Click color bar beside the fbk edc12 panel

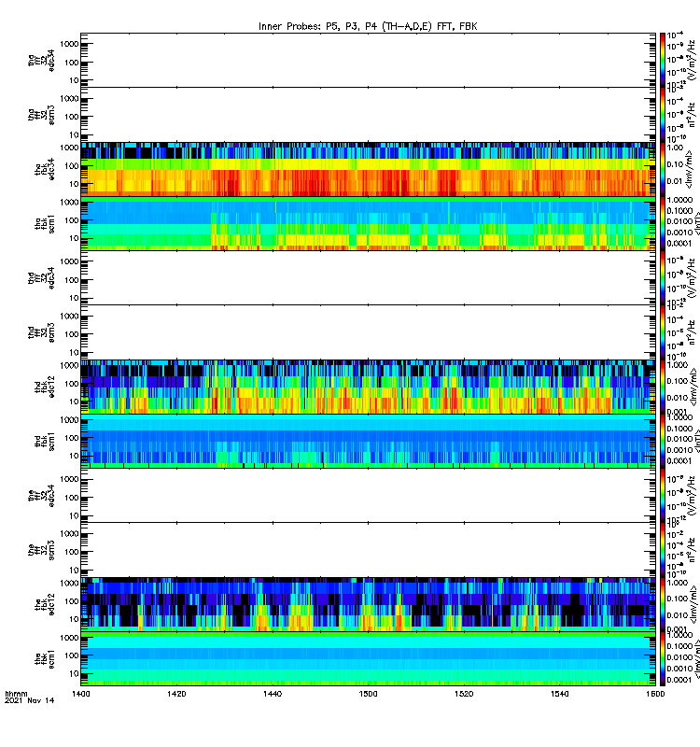click(x=663, y=604)
